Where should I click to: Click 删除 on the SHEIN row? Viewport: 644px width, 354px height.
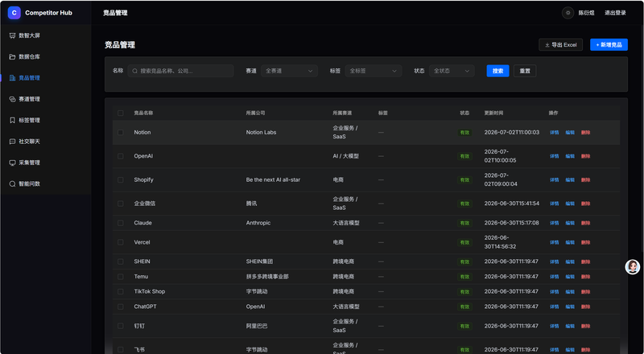[x=586, y=261]
